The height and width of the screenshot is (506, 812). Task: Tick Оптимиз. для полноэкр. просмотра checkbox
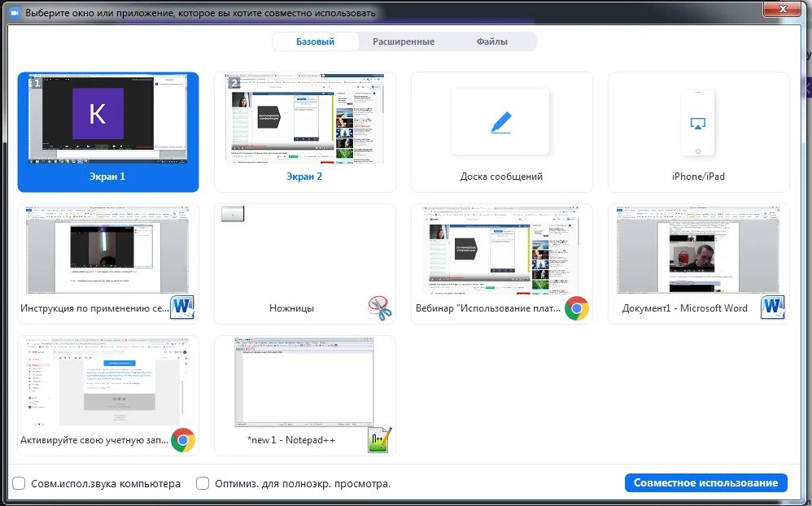[203, 484]
